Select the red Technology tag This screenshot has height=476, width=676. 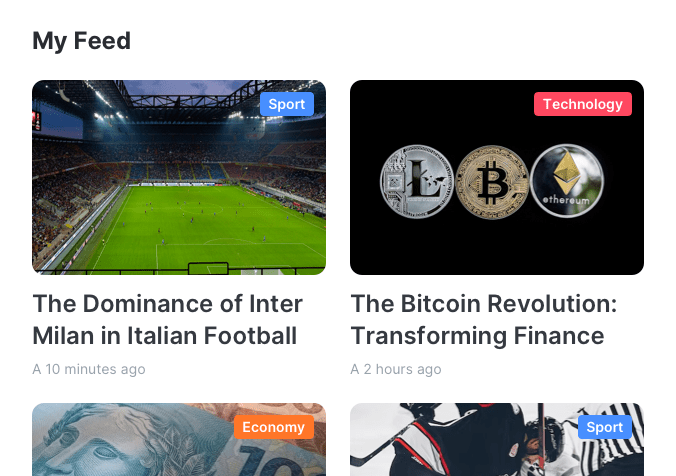click(582, 104)
